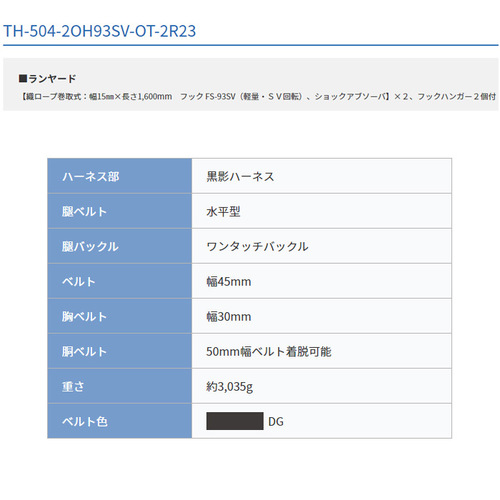Click the ■ランヤード heading
This screenshot has width=500, height=500.
(x=47, y=79)
